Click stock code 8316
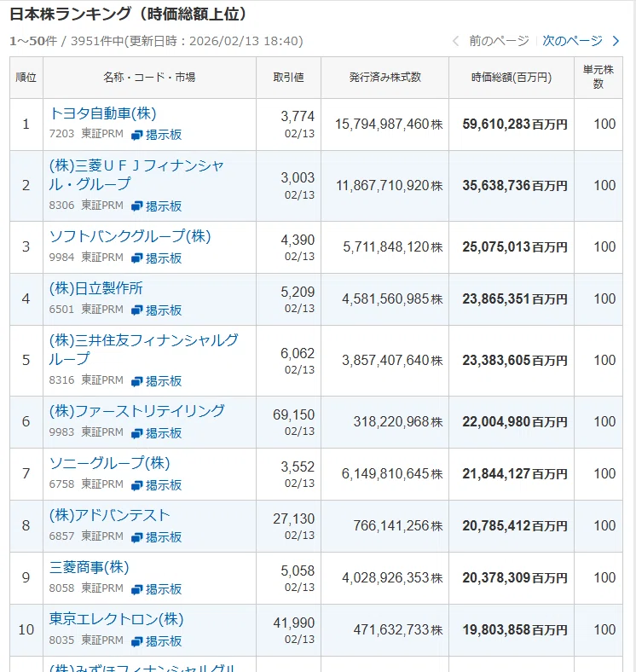The height and width of the screenshot is (672, 636). click(61, 380)
